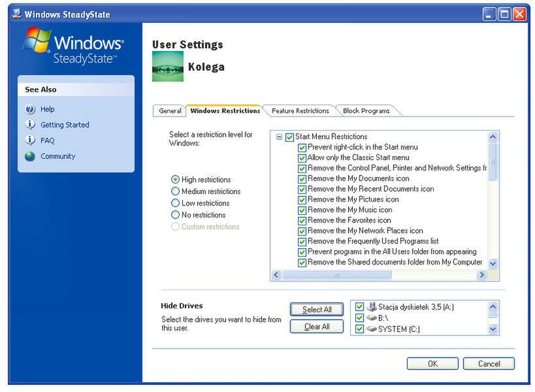Toggle Remove the My Music icon checkbox
The width and height of the screenshot is (535, 392).
pos(302,210)
